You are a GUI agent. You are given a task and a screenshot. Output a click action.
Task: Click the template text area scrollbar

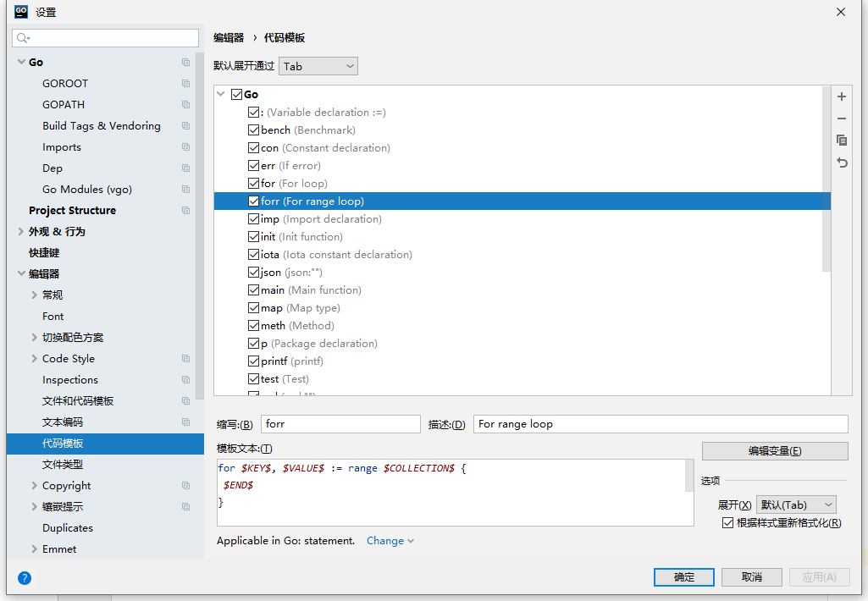689,476
